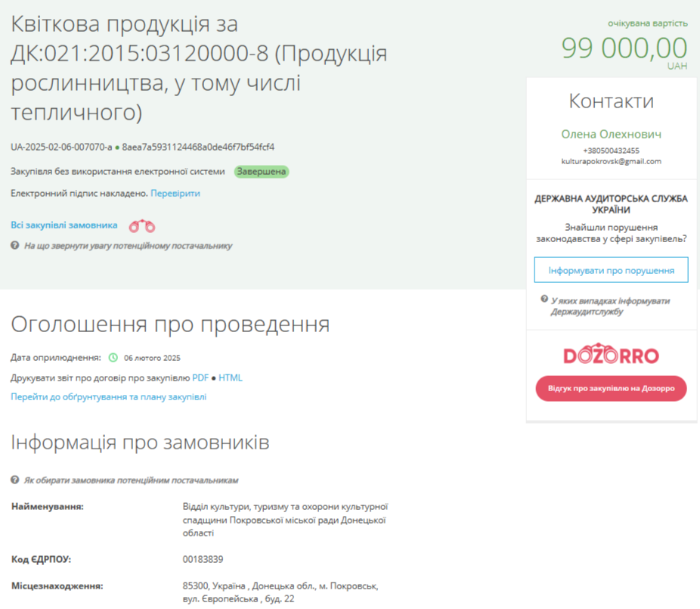Image resolution: width=700 pixels, height=609 pixels.
Task: Click the question icon near Держаудитслужбу info
Action: pyautogui.click(x=544, y=300)
